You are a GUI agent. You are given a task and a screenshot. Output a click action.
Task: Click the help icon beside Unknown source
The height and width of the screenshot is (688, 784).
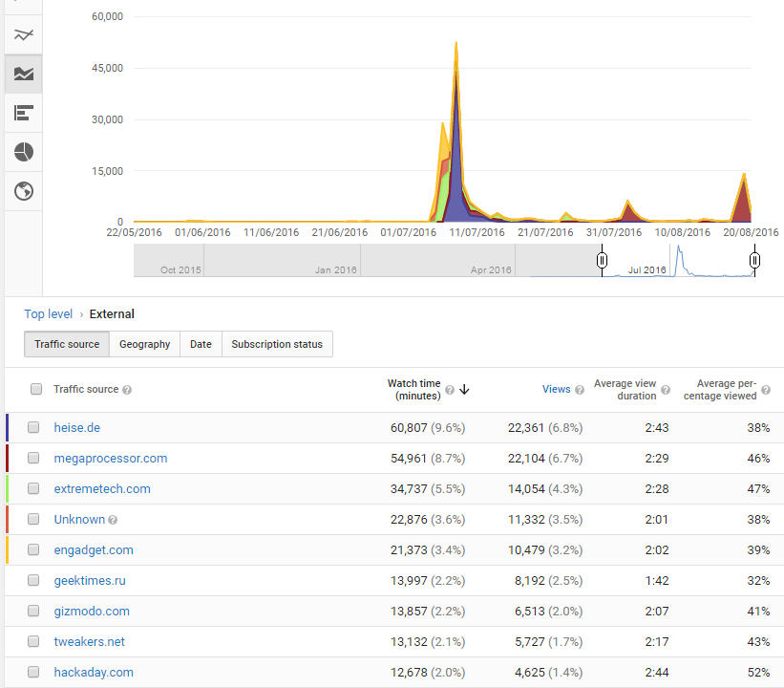[113, 520]
